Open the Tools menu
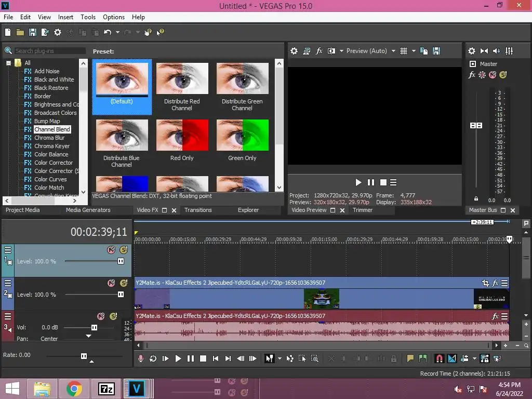Image resolution: width=532 pixels, height=399 pixels. click(x=88, y=17)
